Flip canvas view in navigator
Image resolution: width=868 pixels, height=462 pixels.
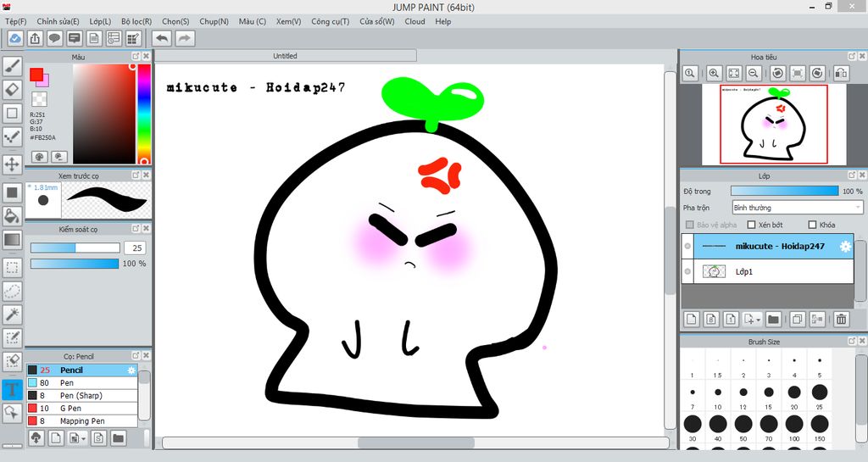pyautogui.click(x=841, y=73)
